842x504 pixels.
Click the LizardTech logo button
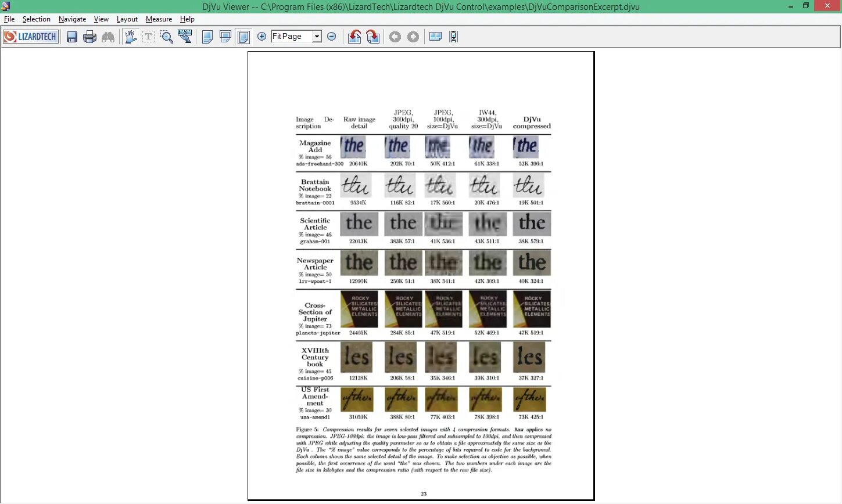click(31, 37)
